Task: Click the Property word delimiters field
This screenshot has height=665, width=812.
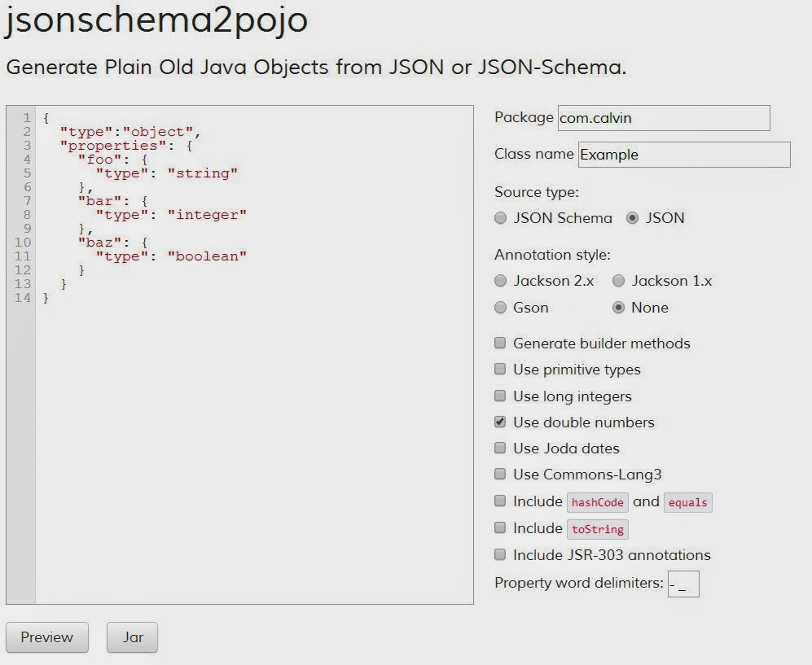Action: pyautogui.click(x=684, y=583)
